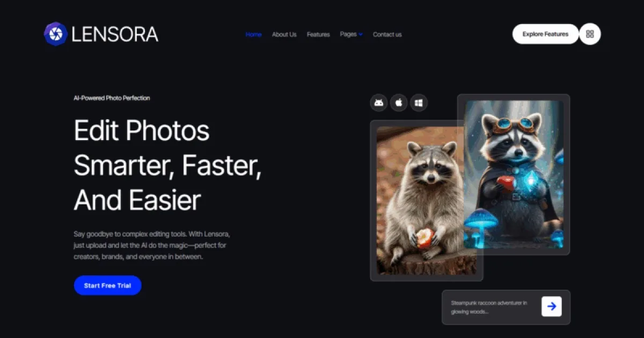644x338 pixels.
Task: Click the Start Free Trial button
Action: point(107,285)
